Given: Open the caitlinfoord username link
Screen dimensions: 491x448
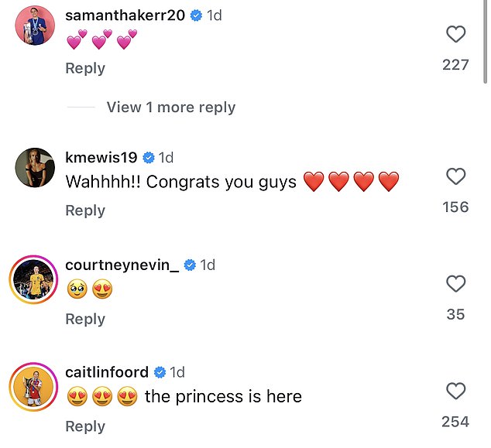Looking at the screenshot, I should (x=107, y=372).
